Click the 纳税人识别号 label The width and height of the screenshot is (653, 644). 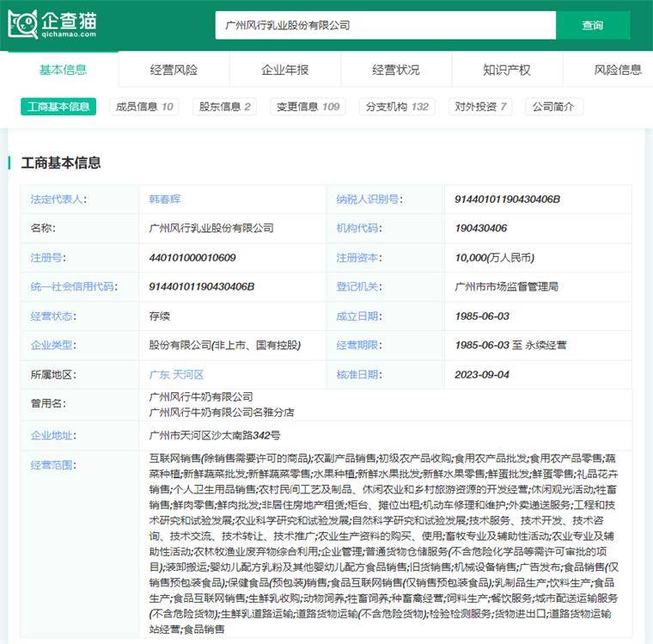click(x=369, y=199)
